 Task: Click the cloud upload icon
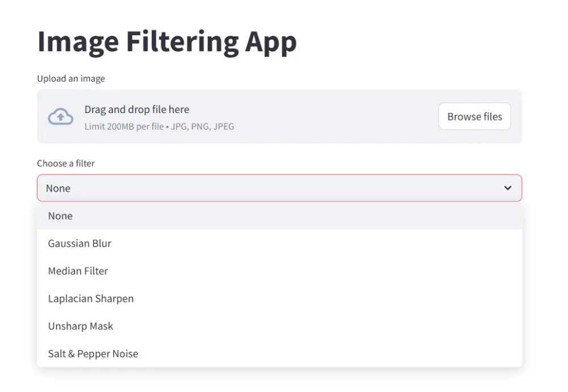tap(60, 116)
